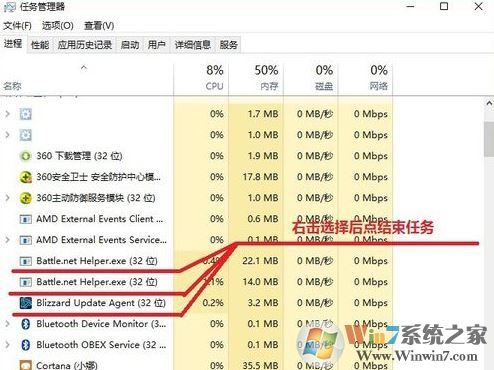Viewport: 494px width, 370px height.
Task: Click the sort arrow above 名称 column
Action: pyautogui.click(x=84, y=68)
